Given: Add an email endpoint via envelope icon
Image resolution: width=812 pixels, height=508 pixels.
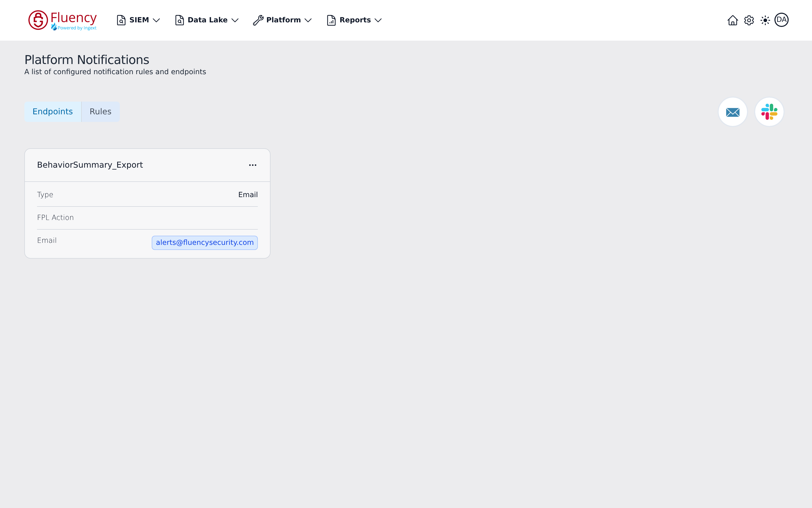Looking at the screenshot, I should pos(733,112).
